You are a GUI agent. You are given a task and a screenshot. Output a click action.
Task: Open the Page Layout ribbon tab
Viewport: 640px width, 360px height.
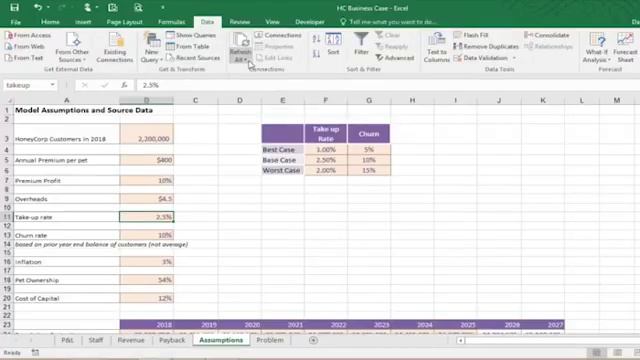(124, 22)
